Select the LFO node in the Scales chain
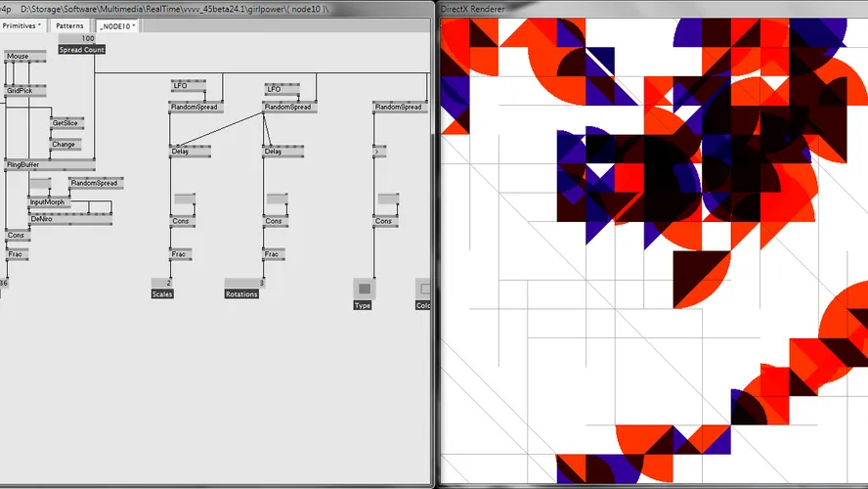 180,86
